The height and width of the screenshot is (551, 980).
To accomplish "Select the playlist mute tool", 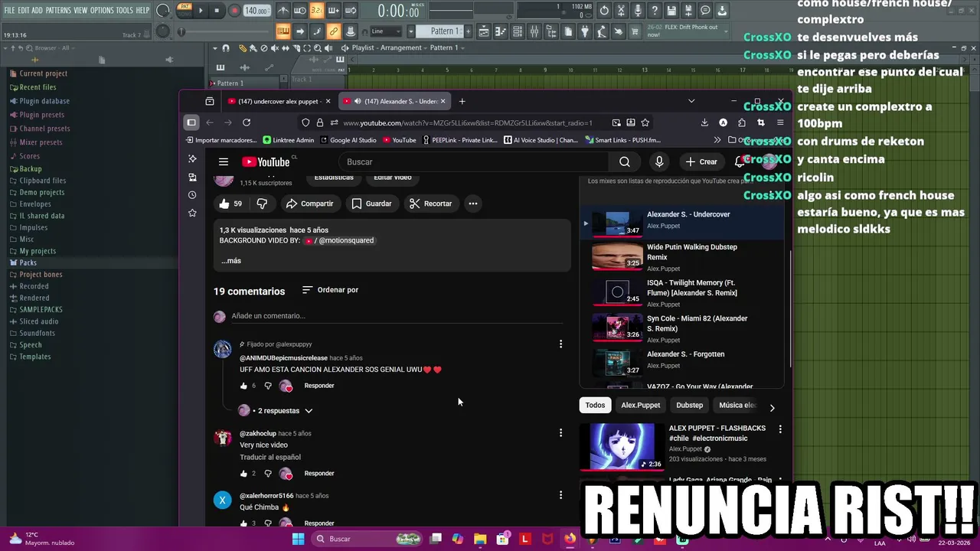I will pyautogui.click(x=274, y=48).
